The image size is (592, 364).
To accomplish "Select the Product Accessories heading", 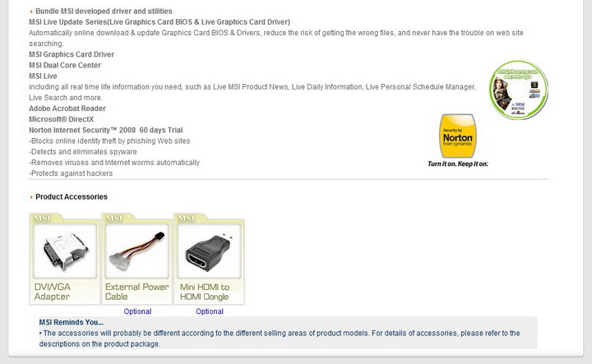I will (x=72, y=197).
